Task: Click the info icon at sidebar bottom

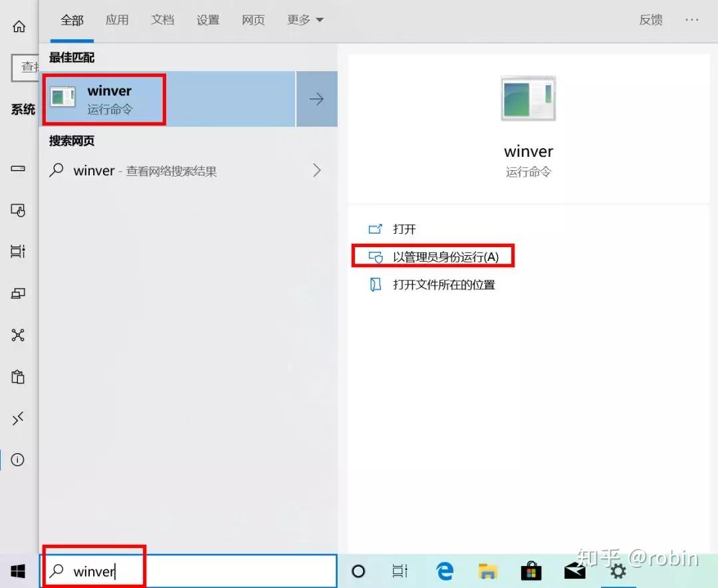Action: 19,459
